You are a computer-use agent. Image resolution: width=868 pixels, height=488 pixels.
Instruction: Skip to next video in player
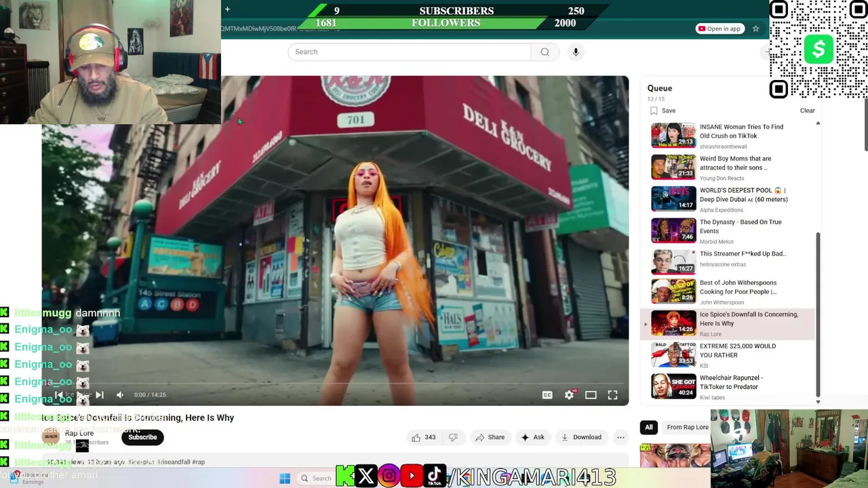[100, 394]
